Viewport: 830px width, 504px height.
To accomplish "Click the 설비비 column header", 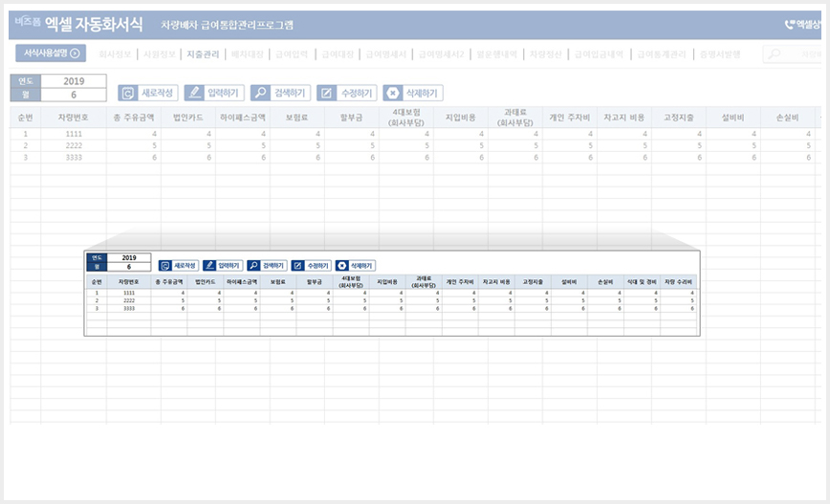I will click(x=733, y=118).
